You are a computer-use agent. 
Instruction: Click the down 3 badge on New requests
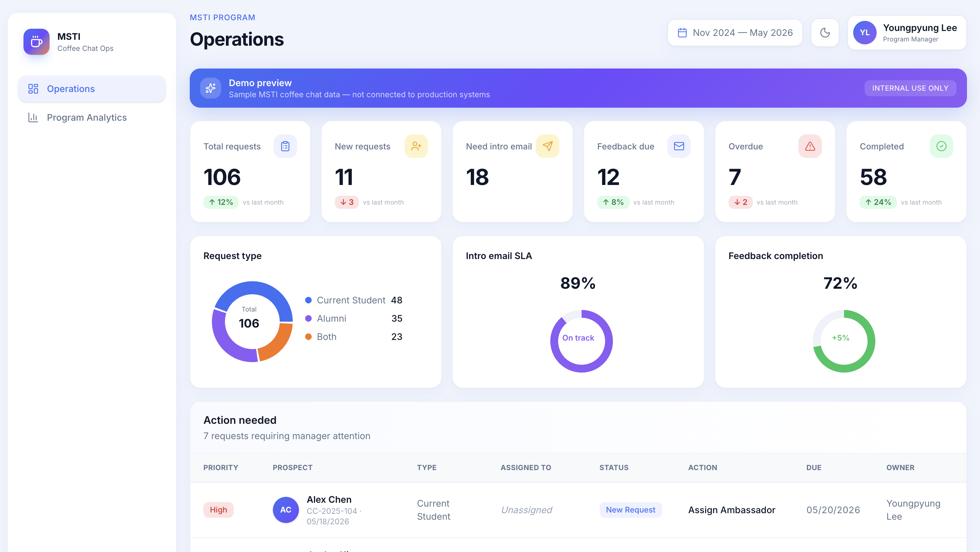347,202
